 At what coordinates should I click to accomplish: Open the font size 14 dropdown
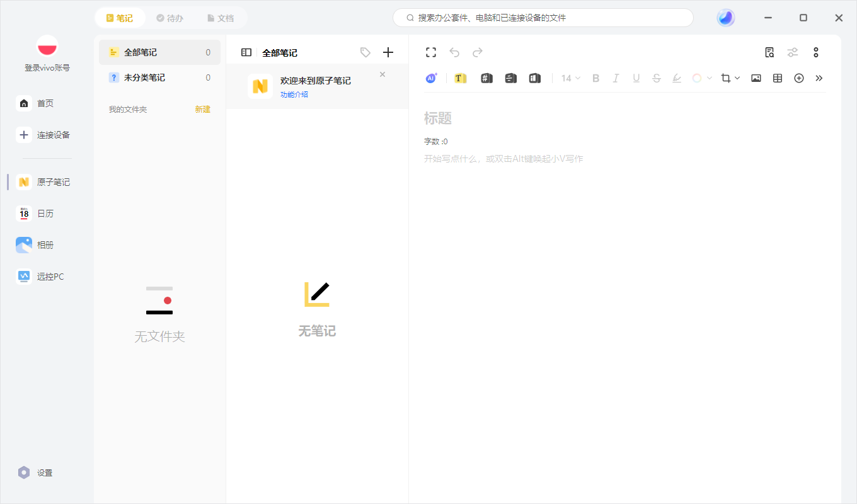point(571,78)
